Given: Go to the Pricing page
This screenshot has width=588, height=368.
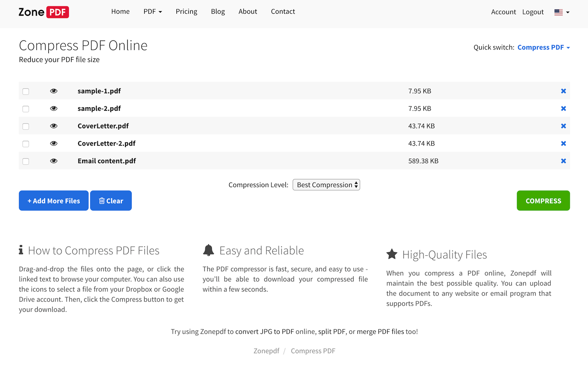Looking at the screenshot, I should point(187,11).
